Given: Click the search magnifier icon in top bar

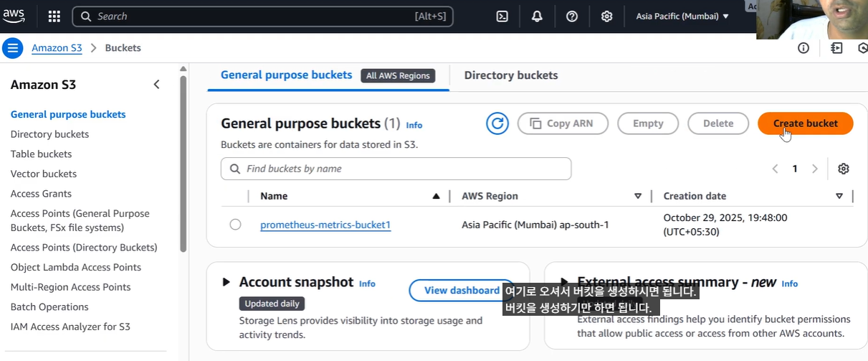Looking at the screenshot, I should point(86,16).
